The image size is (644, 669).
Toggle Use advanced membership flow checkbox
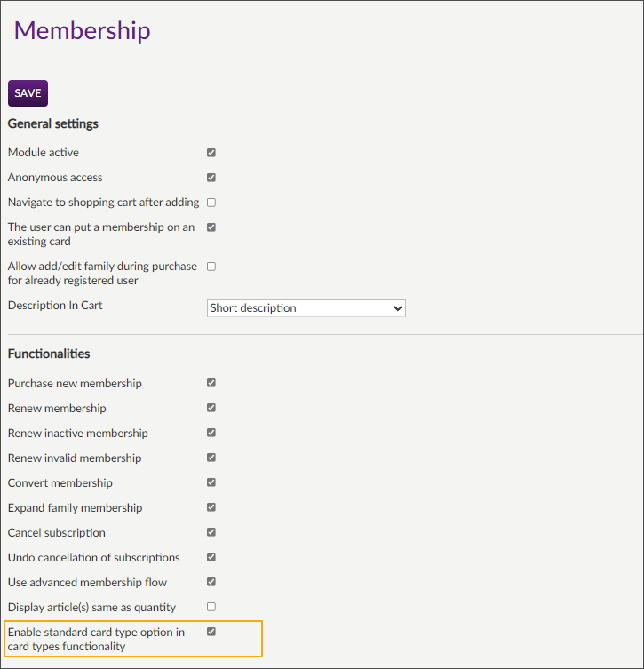pos(211,583)
